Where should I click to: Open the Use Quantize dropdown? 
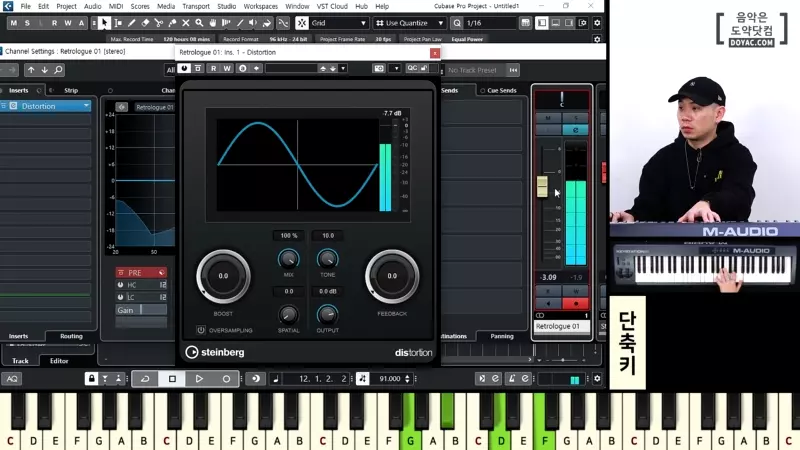click(x=441, y=23)
